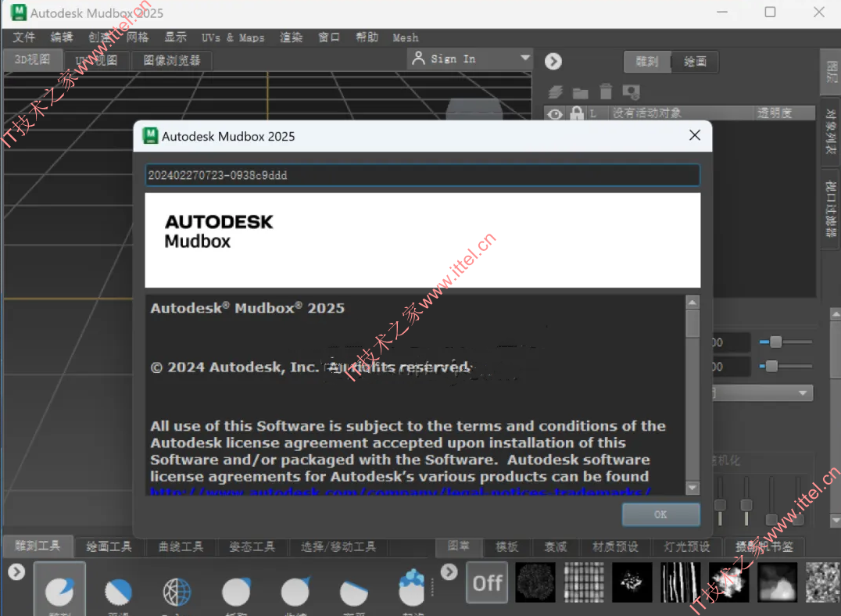Turn stamp Off using the Off tile

pyautogui.click(x=487, y=582)
